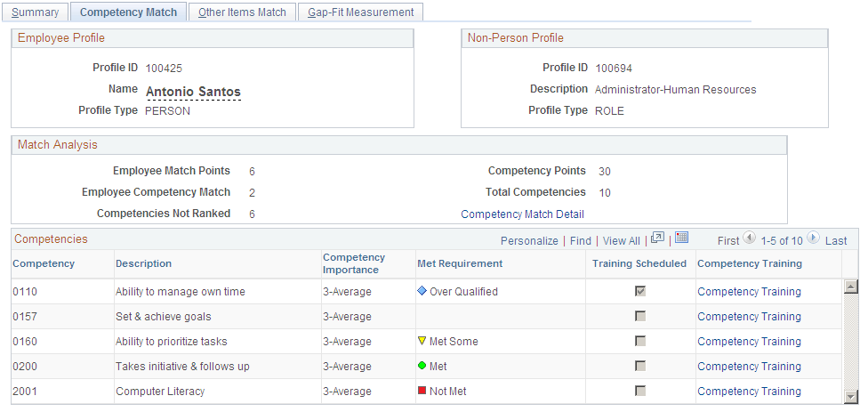The image size is (868, 412).
Task: Go to Last rows link
Action: pyautogui.click(x=836, y=241)
